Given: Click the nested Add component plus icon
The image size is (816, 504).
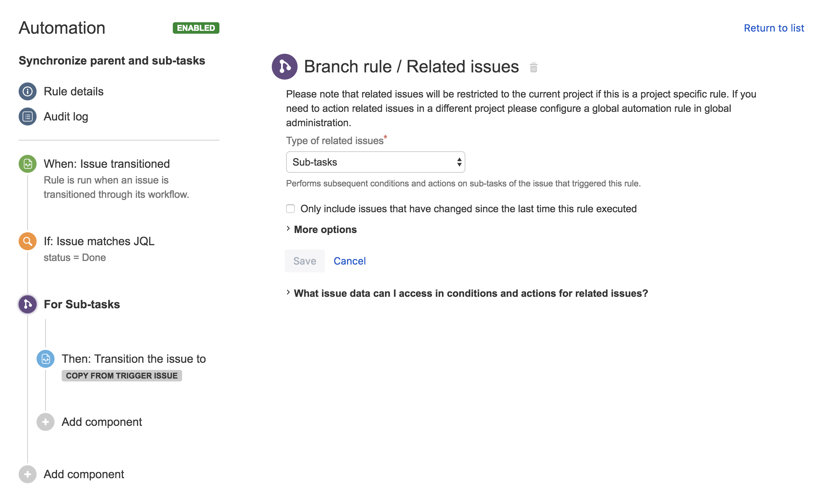Looking at the screenshot, I should tap(46, 422).
